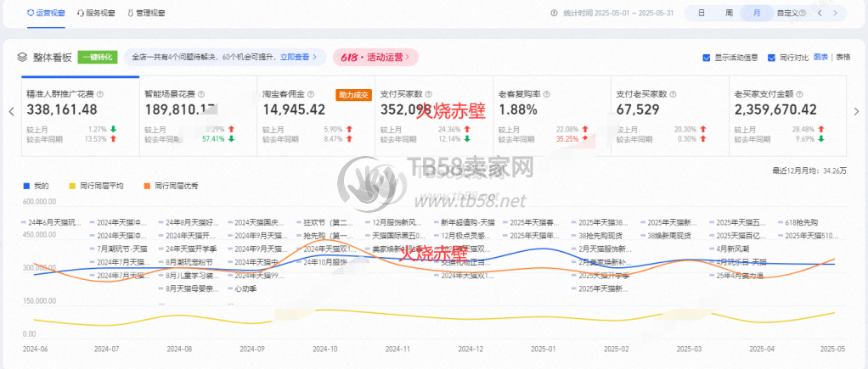Select the 支付老买家数 metric card
Screen dimensions: 868x369
point(670,116)
